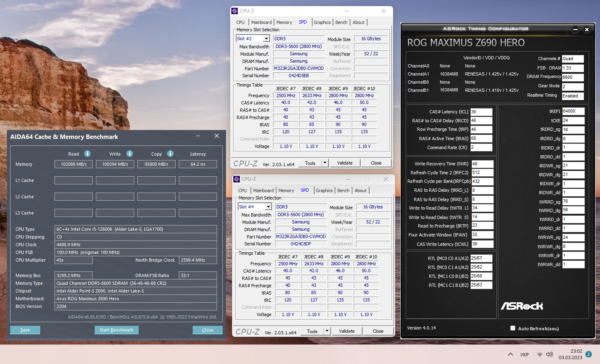Open Graphics tab in the Slot #2 CPU-Z window
Image resolution: width=600 pixels, height=364 pixels.
[x=322, y=22]
